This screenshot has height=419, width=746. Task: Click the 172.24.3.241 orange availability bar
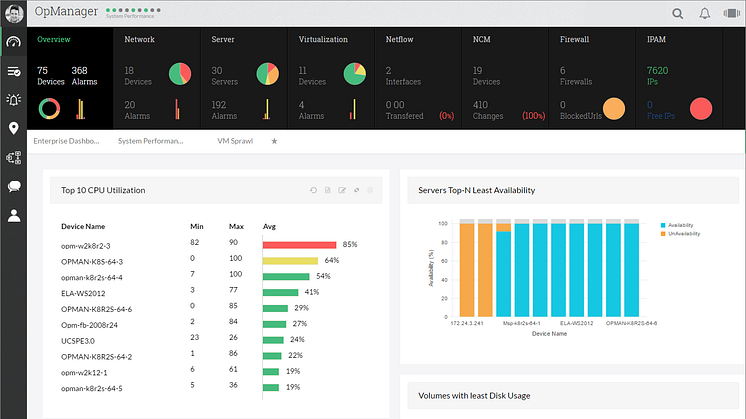coord(467,270)
